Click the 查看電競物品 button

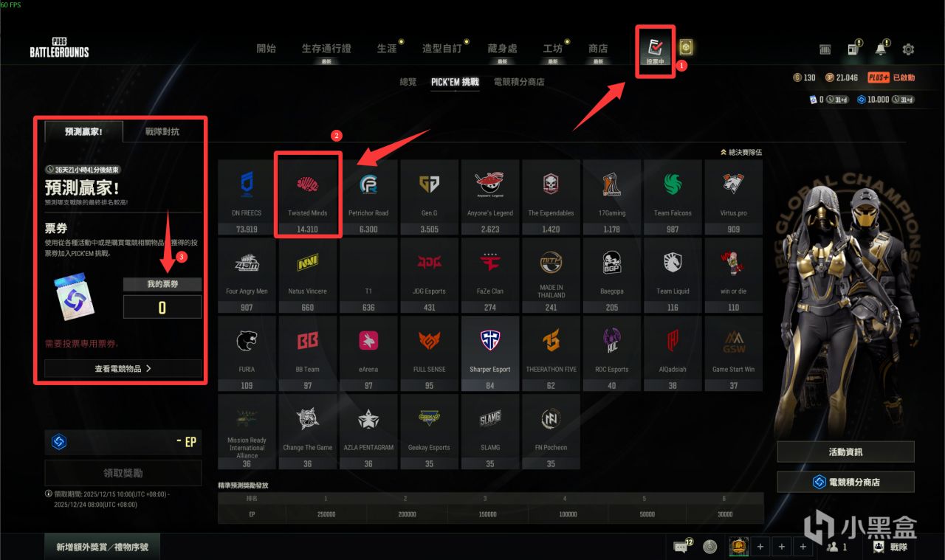pos(123,368)
